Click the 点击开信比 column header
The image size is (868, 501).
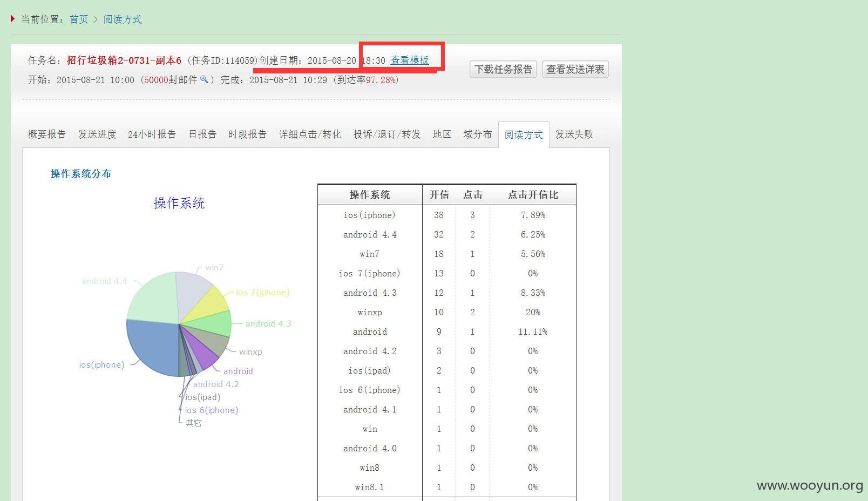point(533,195)
